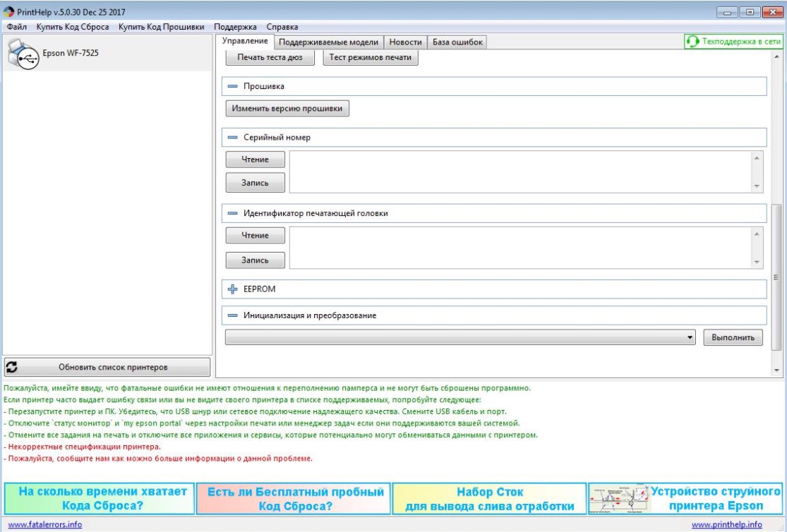This screenshot has width=787, height=532.
Task: Click Запись under Серийный номер
Action: [255, 183]
